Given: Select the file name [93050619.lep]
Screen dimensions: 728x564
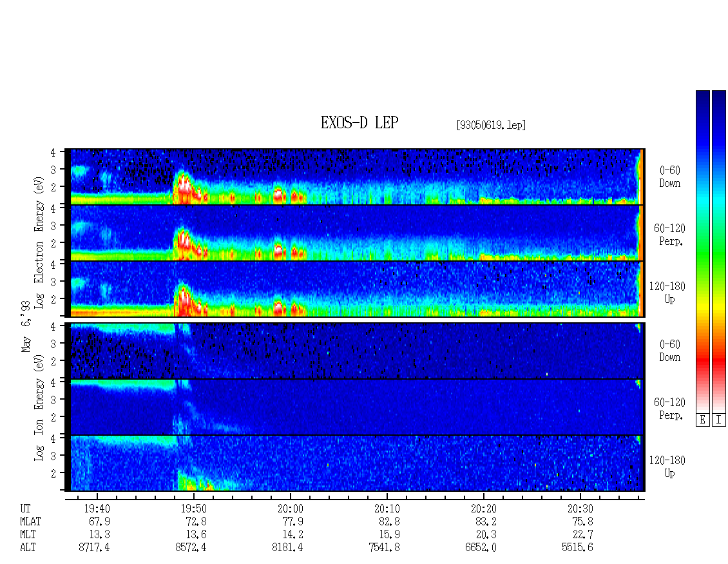Looking at the screenshot, I should click(x=491, y=125).
